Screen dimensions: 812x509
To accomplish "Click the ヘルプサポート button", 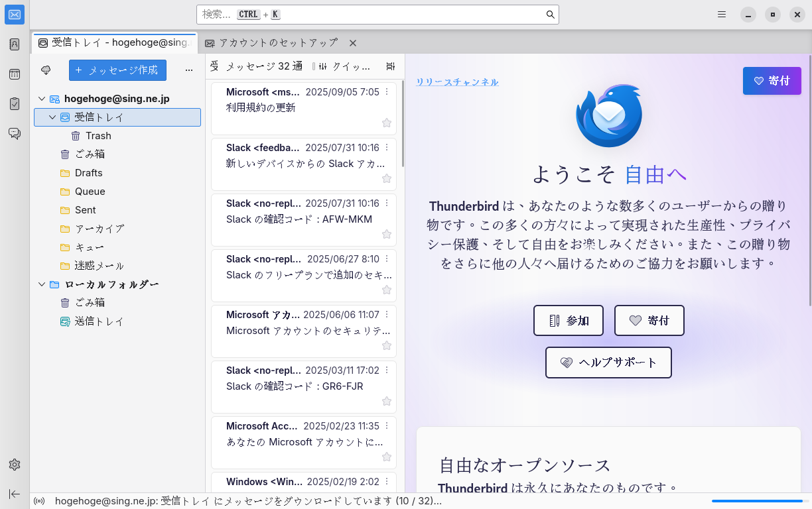I will point(608,363).
